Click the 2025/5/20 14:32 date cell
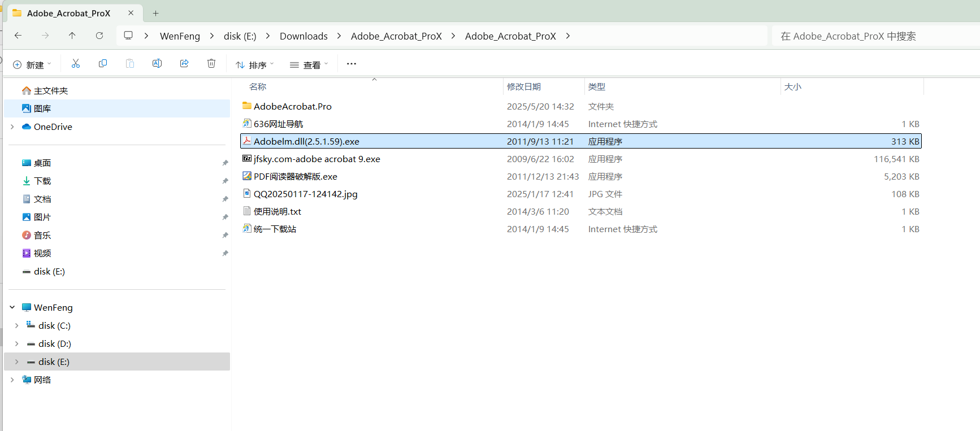This screenshot has height=431, width=980. [x=540, y=106]
